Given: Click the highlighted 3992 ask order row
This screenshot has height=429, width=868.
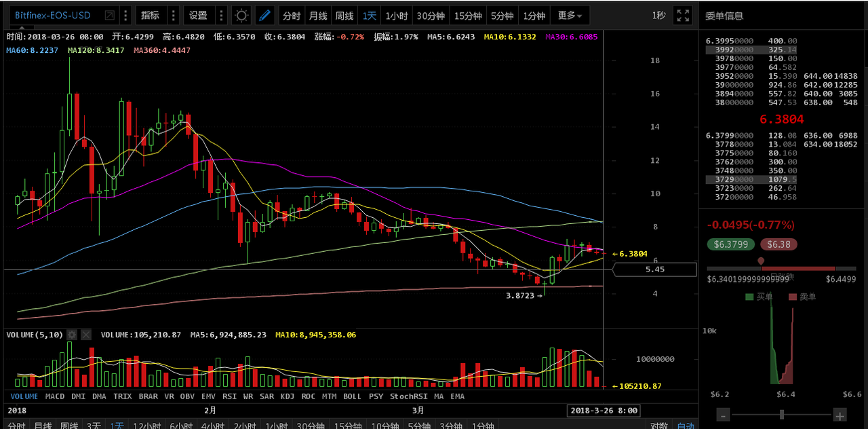Looking at the screenshot, I should click(751, 50).
